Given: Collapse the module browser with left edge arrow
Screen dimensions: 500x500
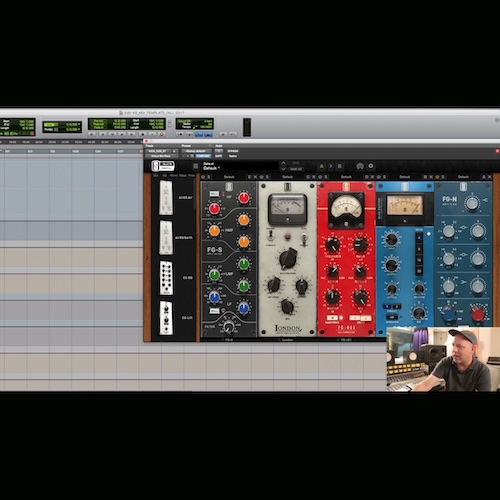Looking at the screenshot, I should tap(147, 258).
